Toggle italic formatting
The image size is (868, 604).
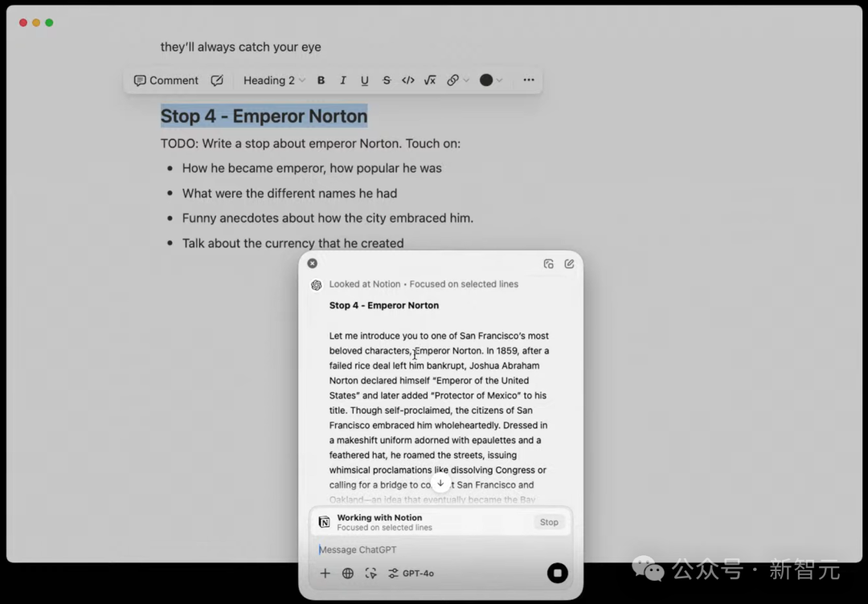[x=342, y=80]
